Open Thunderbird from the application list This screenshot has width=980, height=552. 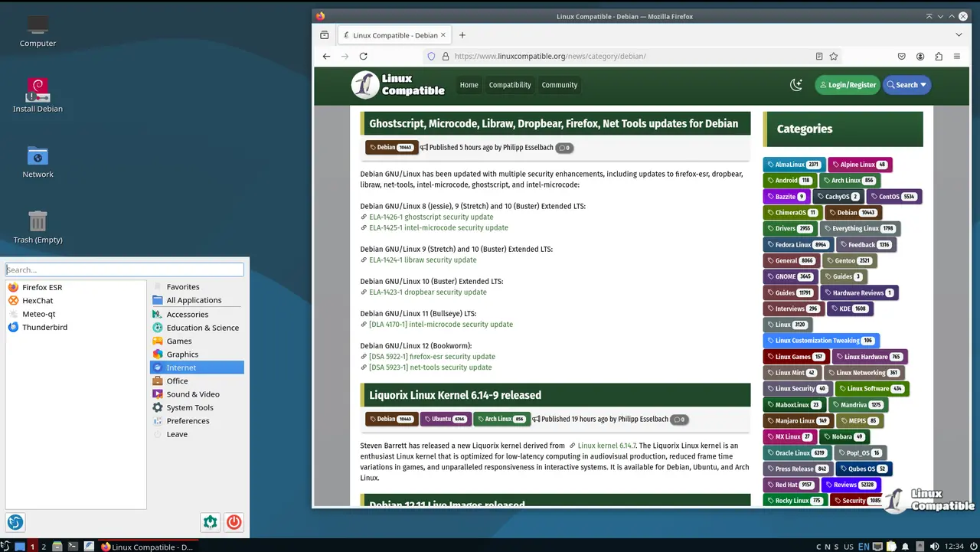point(44,327)
